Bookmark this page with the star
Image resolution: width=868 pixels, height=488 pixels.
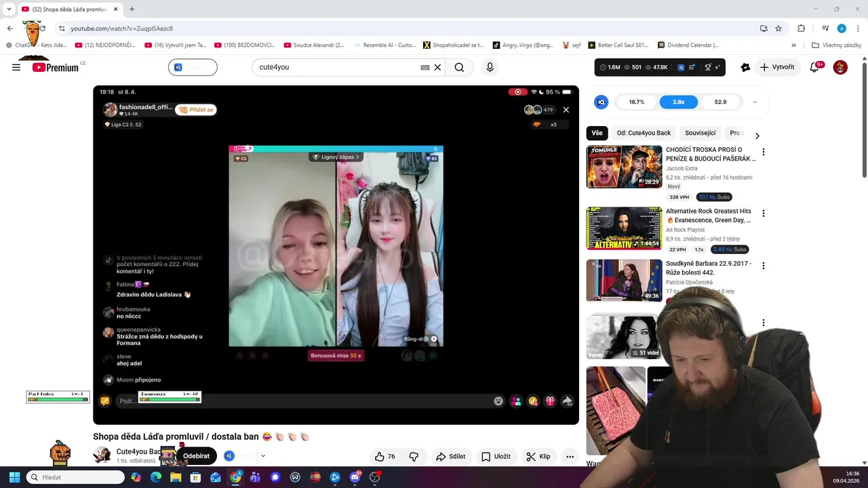[778, 28]
